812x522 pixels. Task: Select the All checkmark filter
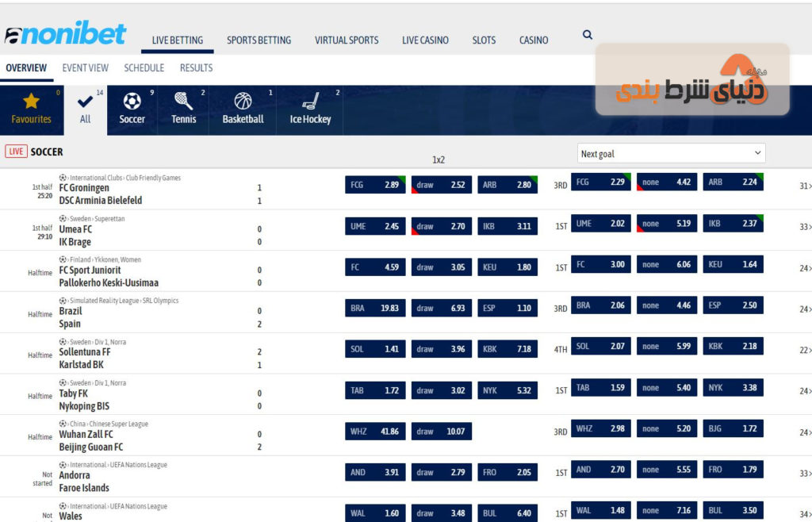pos(86,109)
